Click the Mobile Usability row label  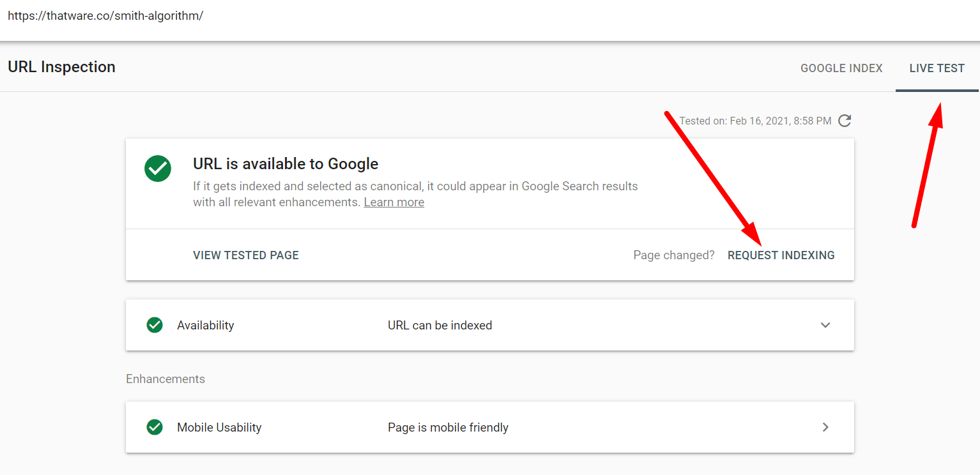(219, 428)
